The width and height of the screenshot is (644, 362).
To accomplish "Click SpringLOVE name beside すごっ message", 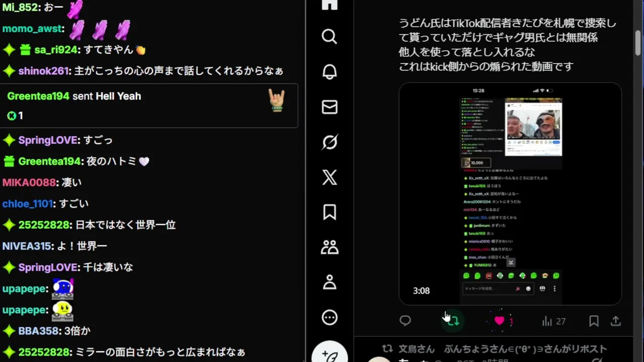I will [48, 140].
